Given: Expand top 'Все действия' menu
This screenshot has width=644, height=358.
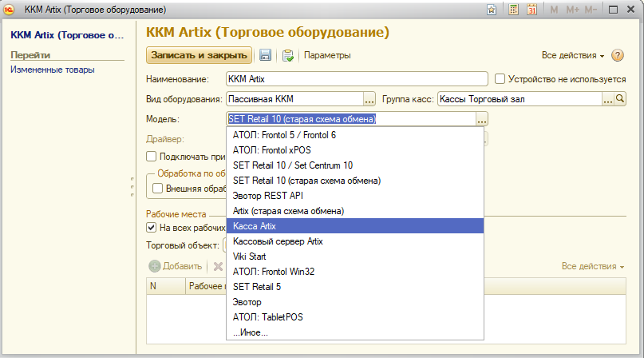Looking at the screenshot, I should tap(572, 55).
